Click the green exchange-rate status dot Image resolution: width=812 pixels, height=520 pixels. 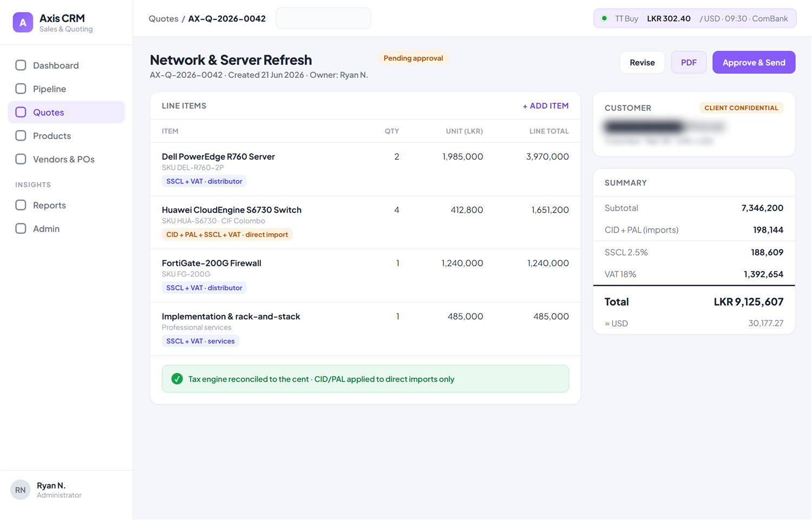click(x=604, y=18)
